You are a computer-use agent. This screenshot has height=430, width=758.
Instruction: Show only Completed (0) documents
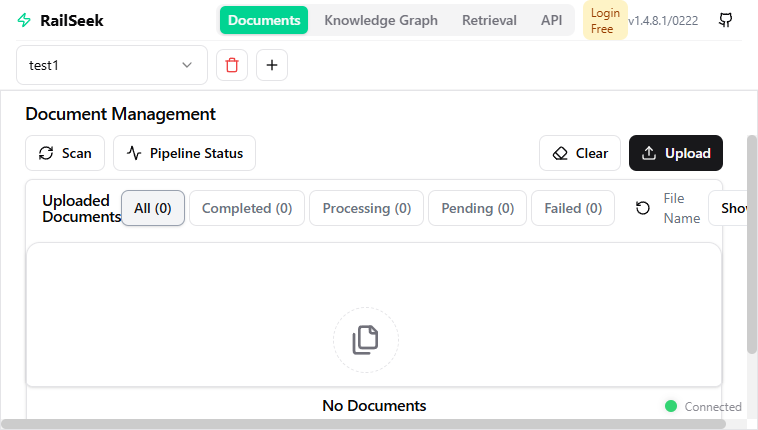247,208
